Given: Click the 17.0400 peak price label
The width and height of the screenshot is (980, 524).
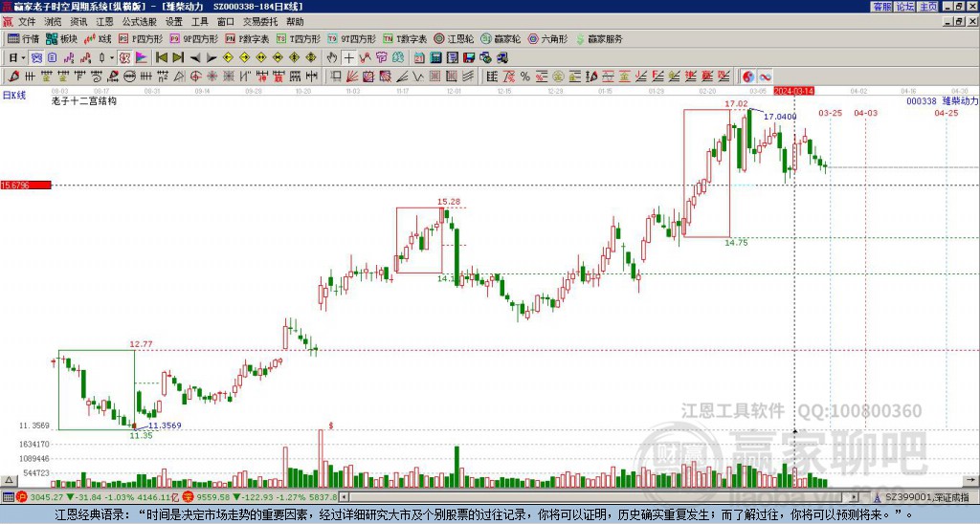Looking at the screenshot, I should click(x=780, y=116).
